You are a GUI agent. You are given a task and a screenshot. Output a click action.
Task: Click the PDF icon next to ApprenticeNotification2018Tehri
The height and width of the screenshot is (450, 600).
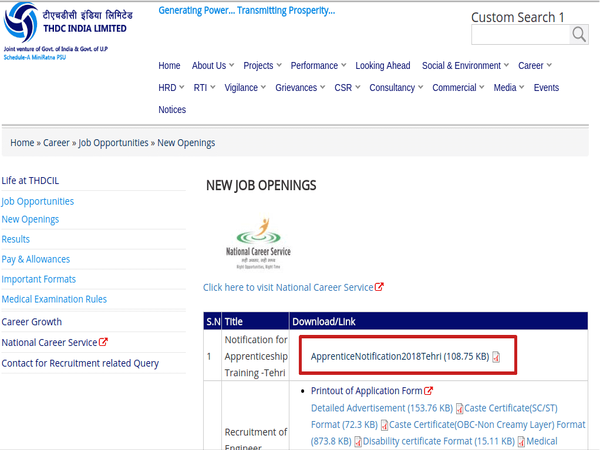click(496, 357)
